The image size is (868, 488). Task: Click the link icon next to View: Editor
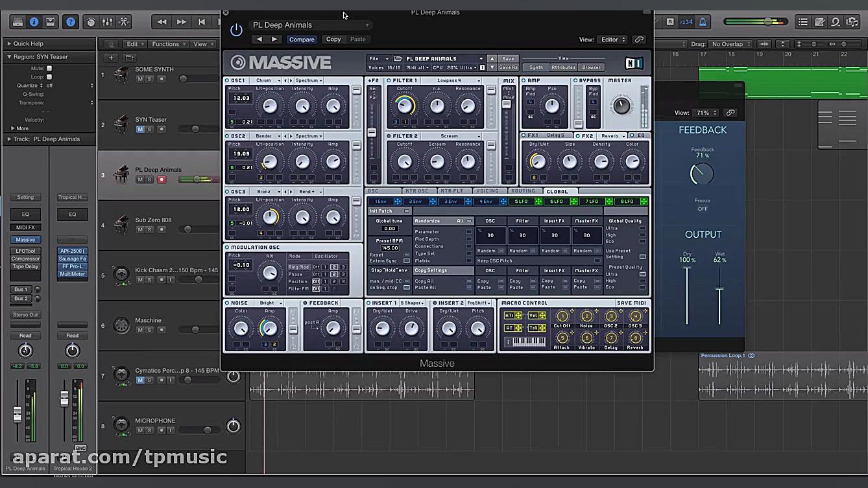pyautogui.click(x=639, y=40)
